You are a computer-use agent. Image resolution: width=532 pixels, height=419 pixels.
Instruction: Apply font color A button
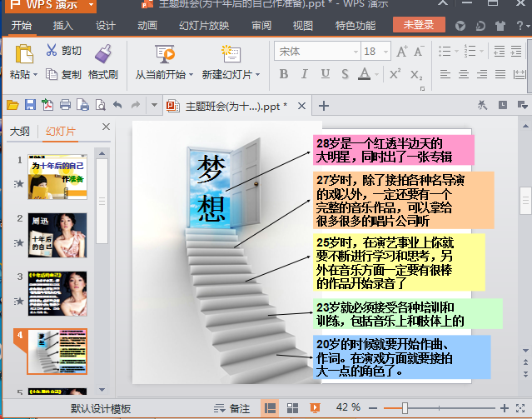coord(364,74)
